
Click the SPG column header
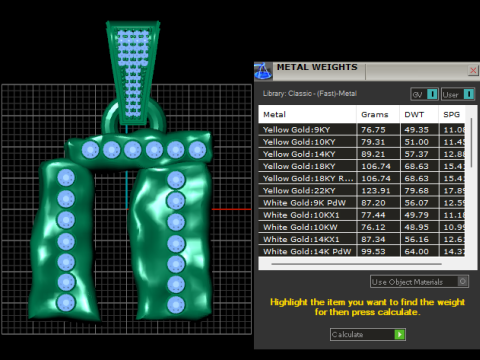point(452,115)
